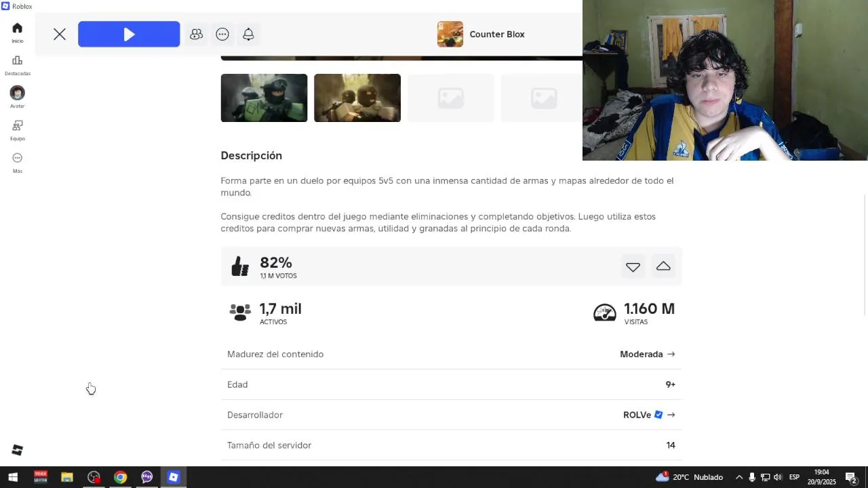Screen dimensions: 868x488
Task: Open the Inicio home sidebar icon
Action: tap(17, 28)
